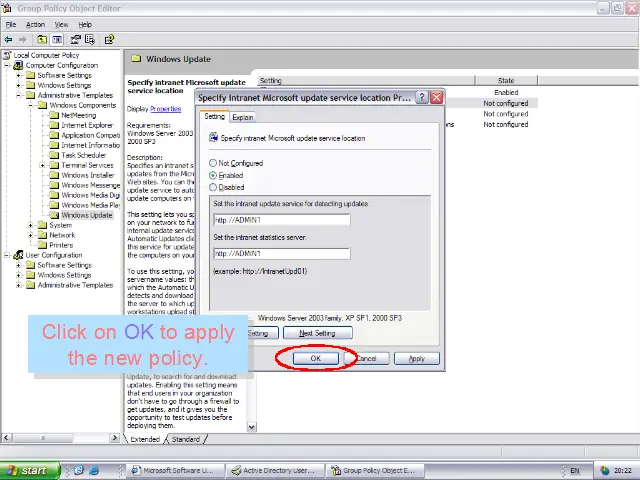The image size is (640, 480).
Task: Open the Start menu
Action: [30, 471]
